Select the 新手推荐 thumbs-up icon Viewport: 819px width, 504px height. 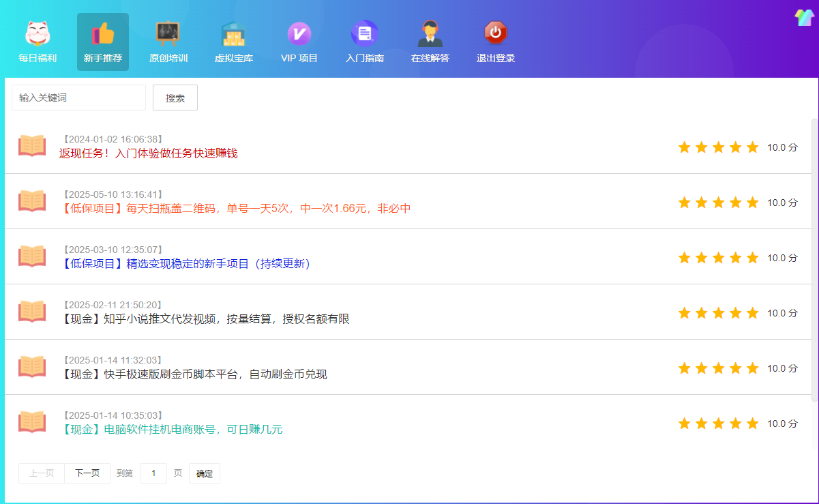[x=103, y=34]
